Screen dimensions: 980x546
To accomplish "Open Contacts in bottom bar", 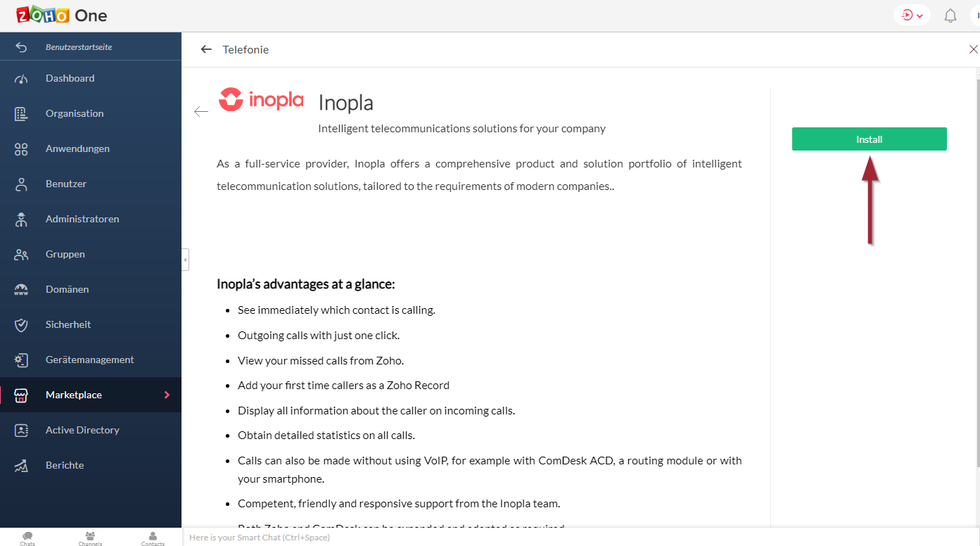I will (153, 538).
